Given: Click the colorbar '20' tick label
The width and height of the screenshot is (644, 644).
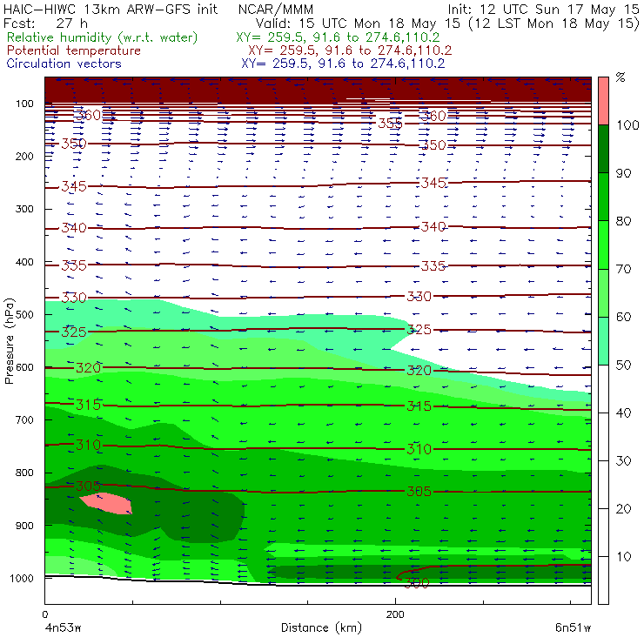Looking at the screenshot, I should coord(623,509).
